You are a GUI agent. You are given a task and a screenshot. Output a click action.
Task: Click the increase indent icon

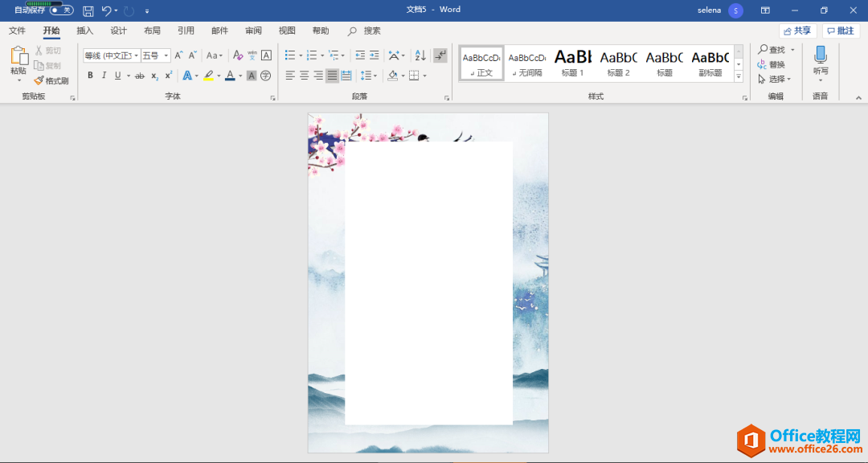[x=375, y=55]
